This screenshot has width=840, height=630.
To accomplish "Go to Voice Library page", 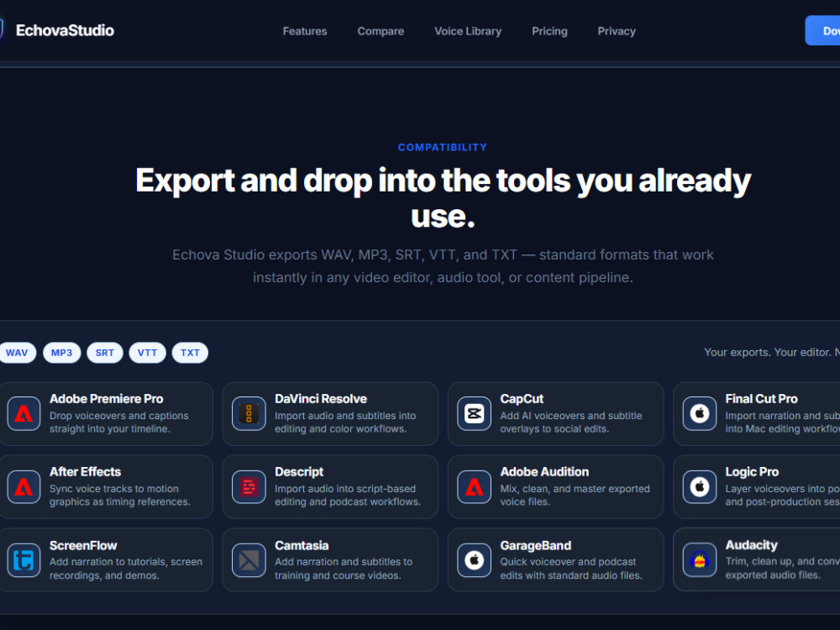I will (468, 31).
